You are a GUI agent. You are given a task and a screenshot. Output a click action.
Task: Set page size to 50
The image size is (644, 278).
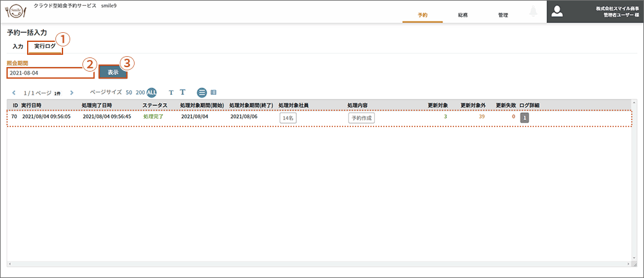(x=129, y=92)
